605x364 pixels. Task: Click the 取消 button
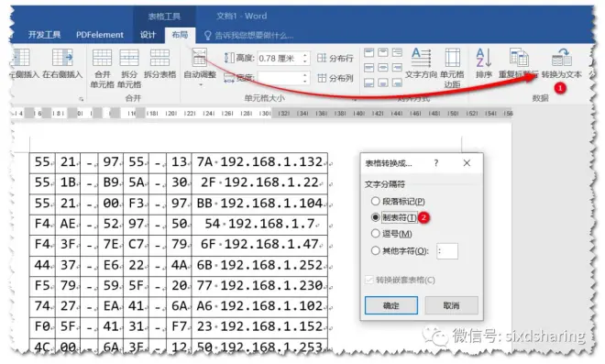pos(451,305)
